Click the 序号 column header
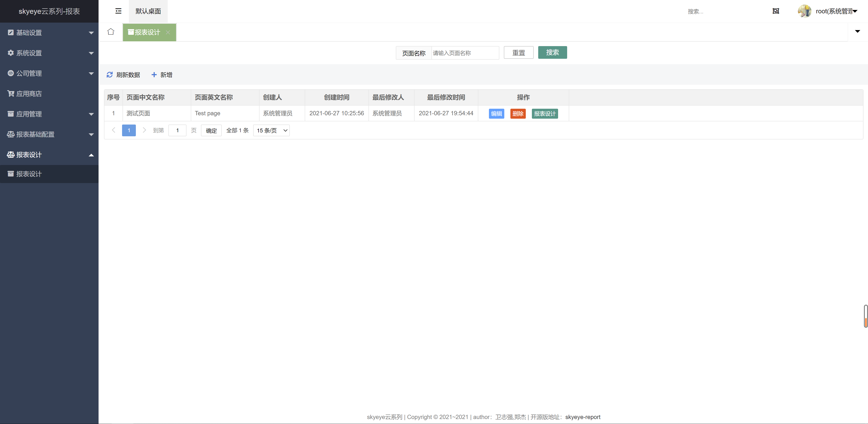This screenshot has width=868, height=424. tap(113, 97)
